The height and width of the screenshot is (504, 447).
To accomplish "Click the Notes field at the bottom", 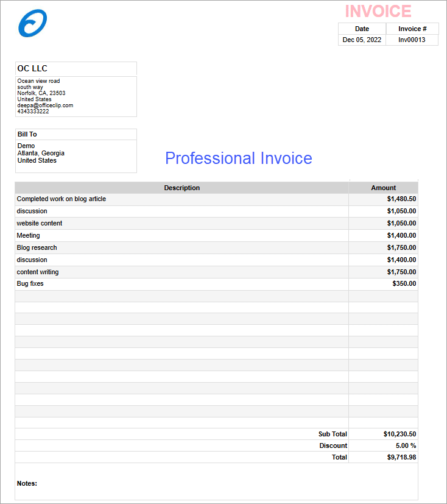I will 27,483.
